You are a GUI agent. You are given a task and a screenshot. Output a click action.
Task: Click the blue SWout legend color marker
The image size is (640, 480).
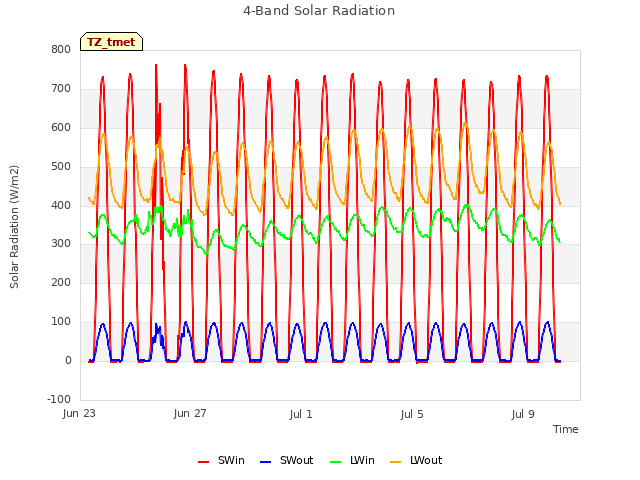pyautogui.click(x=265, y=462)
